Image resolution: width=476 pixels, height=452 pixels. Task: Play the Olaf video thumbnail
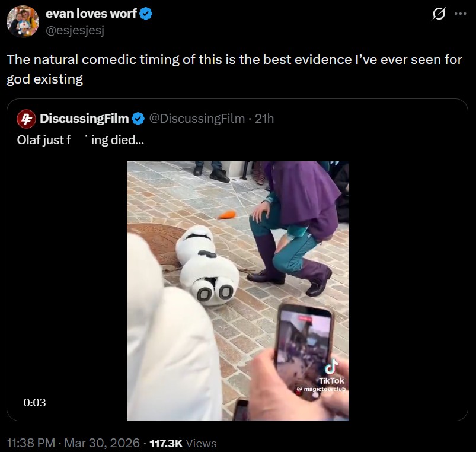[x=237, y=291]
